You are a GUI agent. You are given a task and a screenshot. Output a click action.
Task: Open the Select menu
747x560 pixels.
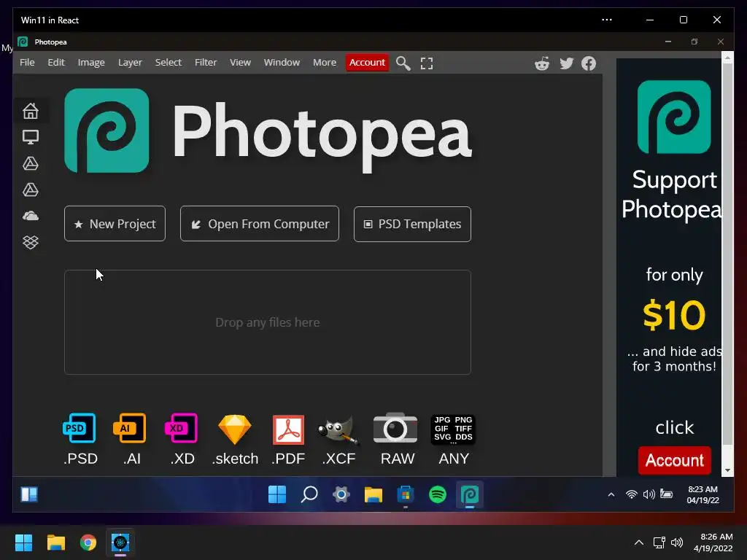(169, 63)
